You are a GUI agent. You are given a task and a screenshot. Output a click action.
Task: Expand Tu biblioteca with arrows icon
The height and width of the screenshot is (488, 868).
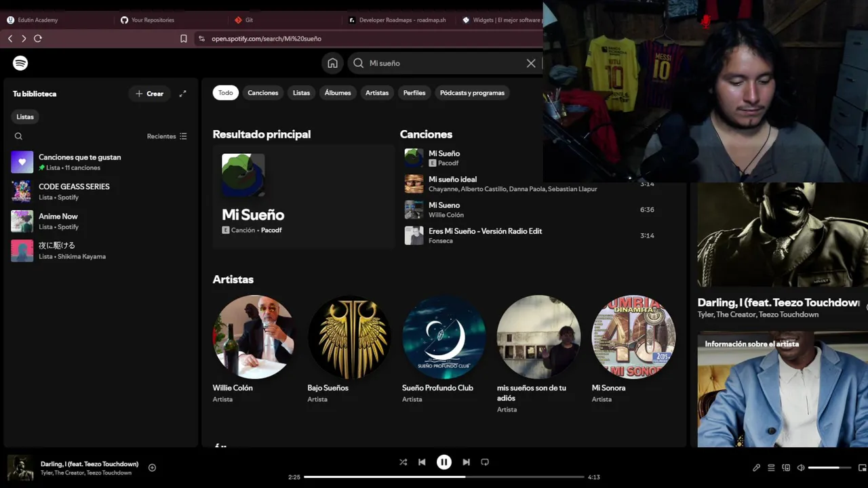tap(182, 94)
